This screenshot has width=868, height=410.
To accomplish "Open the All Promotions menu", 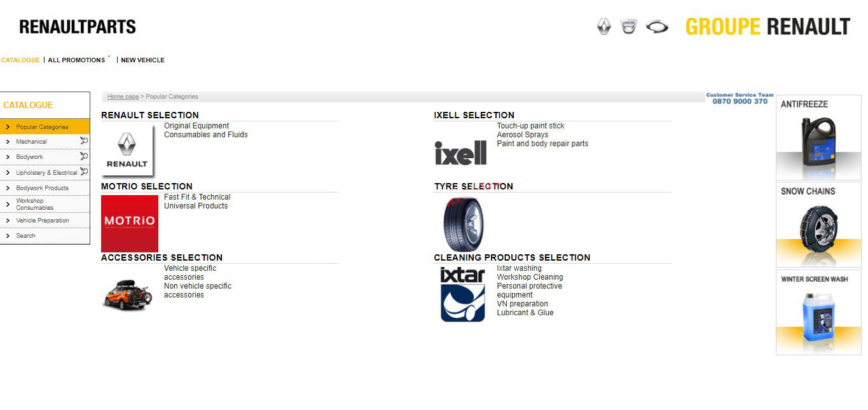I will (76, 60).
